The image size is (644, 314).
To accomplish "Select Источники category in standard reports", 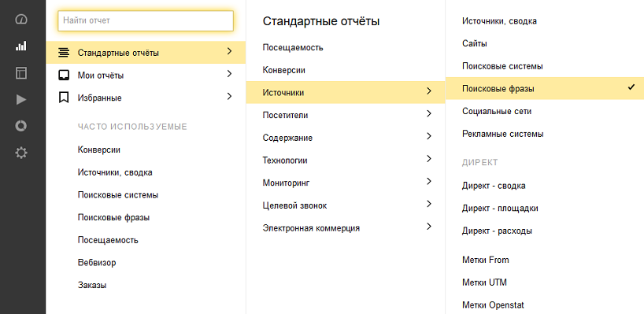I will (x=346, y=93).
